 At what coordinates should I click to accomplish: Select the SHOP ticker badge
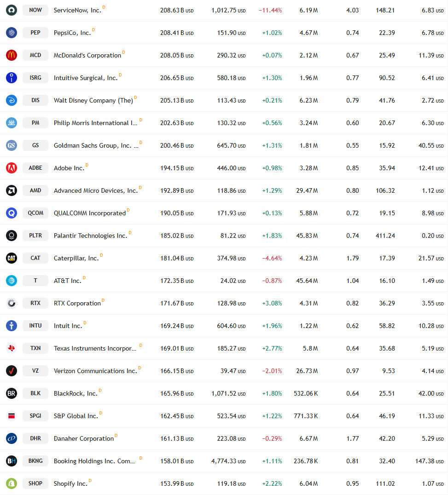pos(35,483)
